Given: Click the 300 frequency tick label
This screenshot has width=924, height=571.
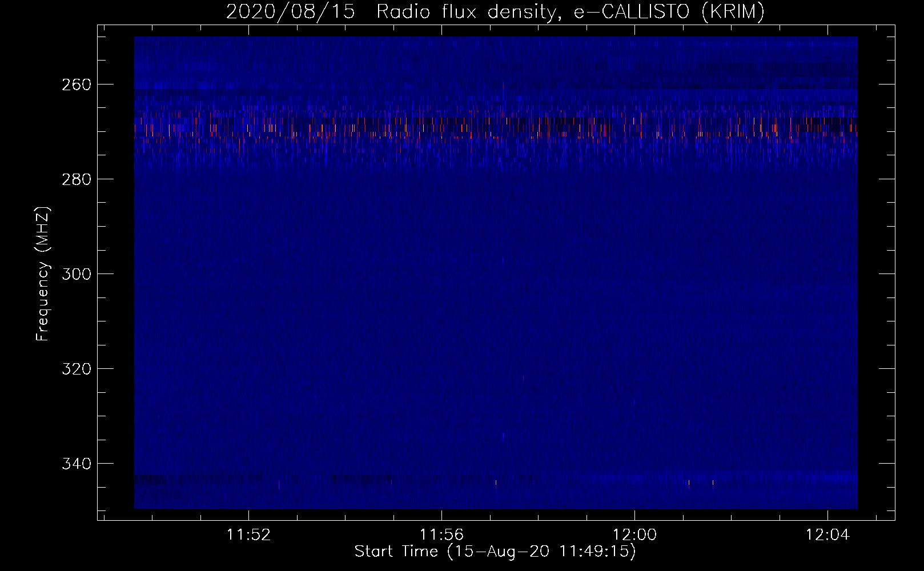Looking at the screenshot, I should [76, 274].
